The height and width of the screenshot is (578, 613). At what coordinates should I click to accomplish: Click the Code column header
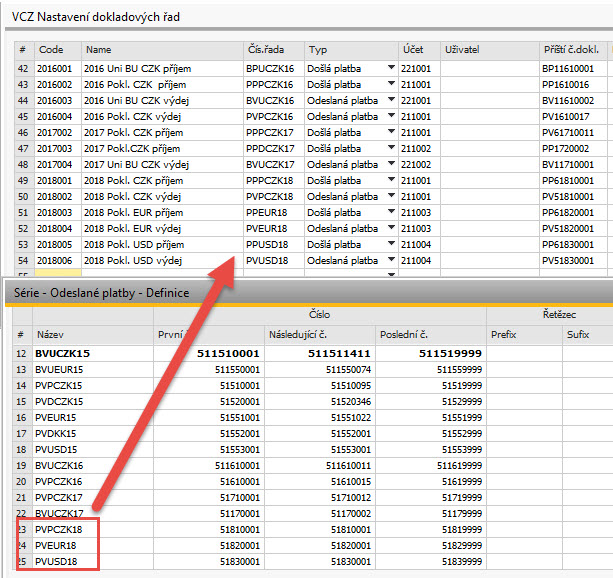click(x=58, y=50)
